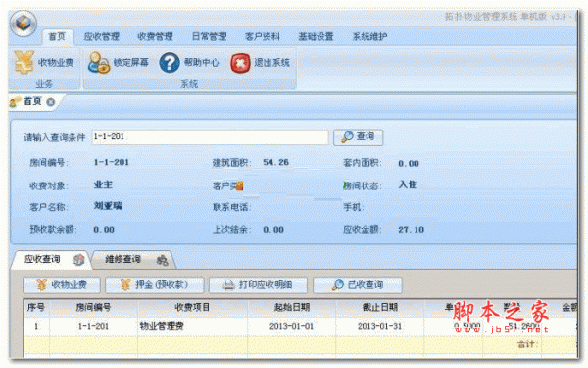Click the application orb logo button

click(x=24, y=24)
